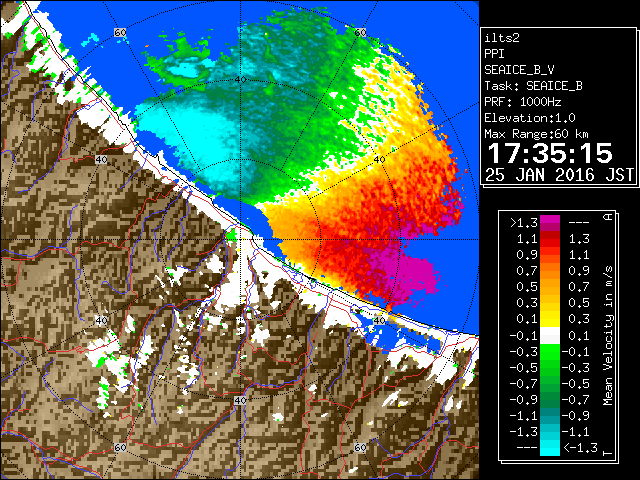Click the 40 km ring label due north of radar
The image size is (640, 480).
(241, 80)
